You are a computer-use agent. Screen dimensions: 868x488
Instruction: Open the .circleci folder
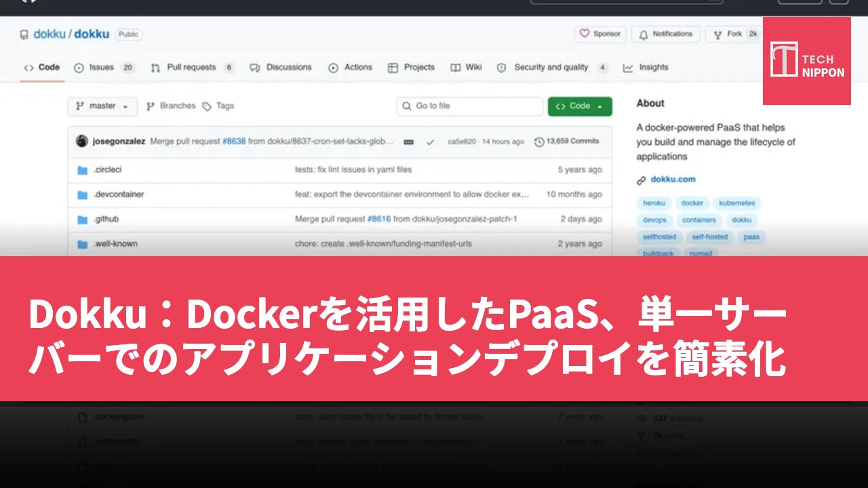click(x=107, y=170)
